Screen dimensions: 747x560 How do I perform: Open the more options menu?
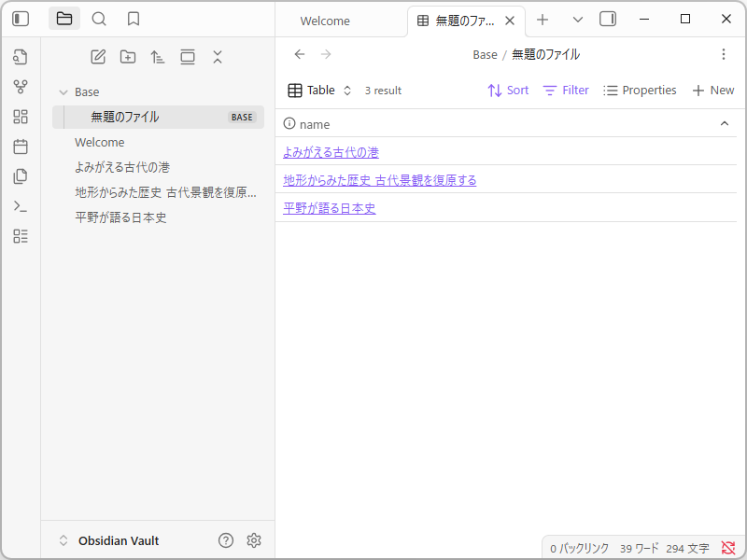(724, 55)
